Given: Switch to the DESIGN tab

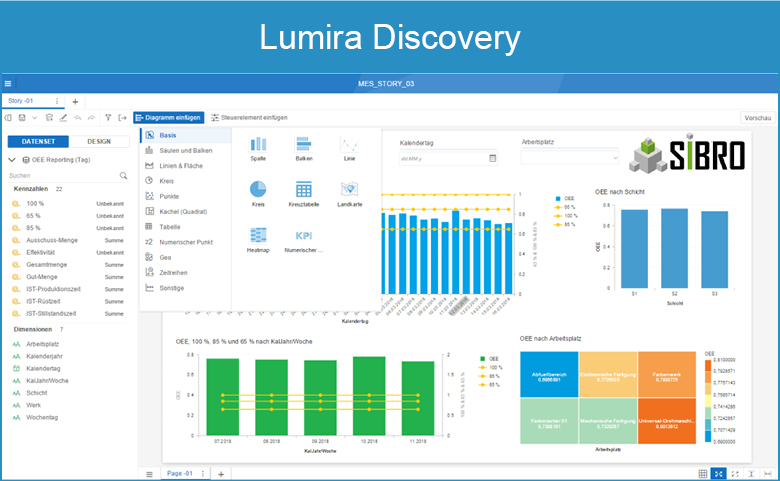Looking at the screenshot, I should 99,142.
